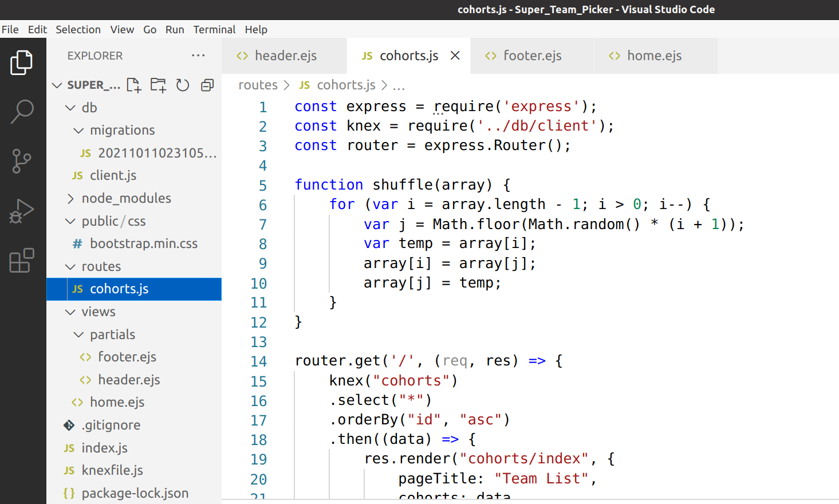The width and height of the screenshot is (839, 504).
Task: Create a new file with the New File icon
Action: point(133,85)
